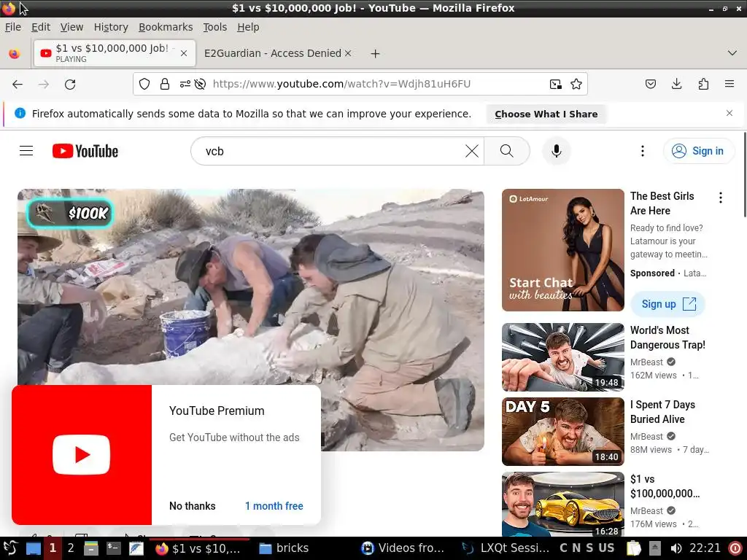Open the autoplay blocked permission icon
This screenshot has height=560, width=747.
click(x=200, y=85)
